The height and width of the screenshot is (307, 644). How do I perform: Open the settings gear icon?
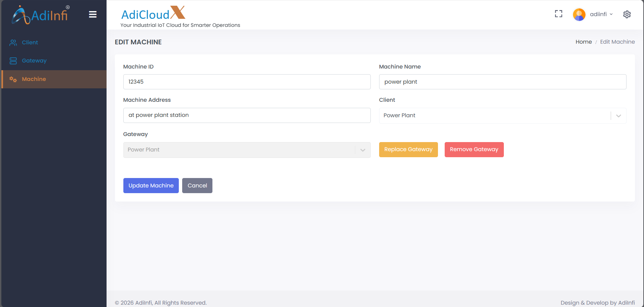(x=627, y=14)
